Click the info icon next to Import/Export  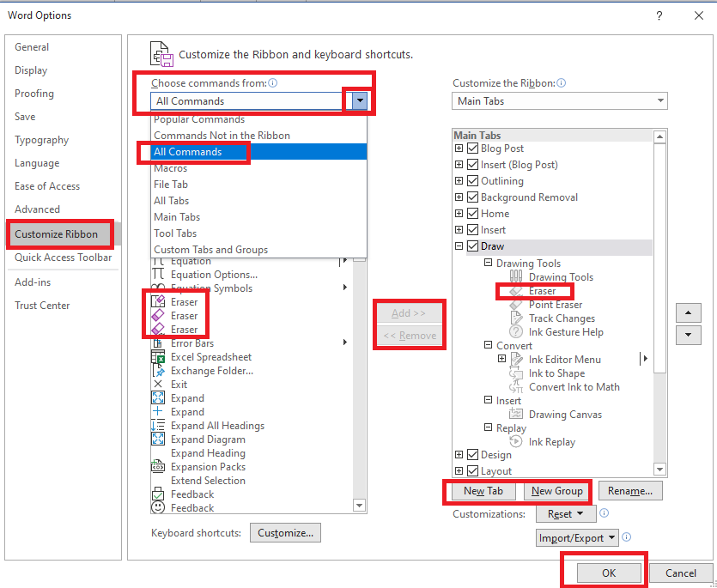click(627, 536)
